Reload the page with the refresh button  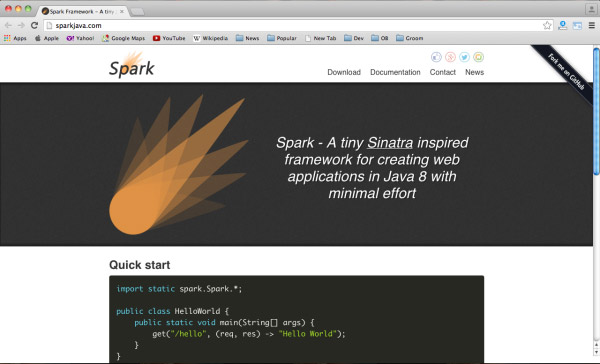[x=34, y=25]
